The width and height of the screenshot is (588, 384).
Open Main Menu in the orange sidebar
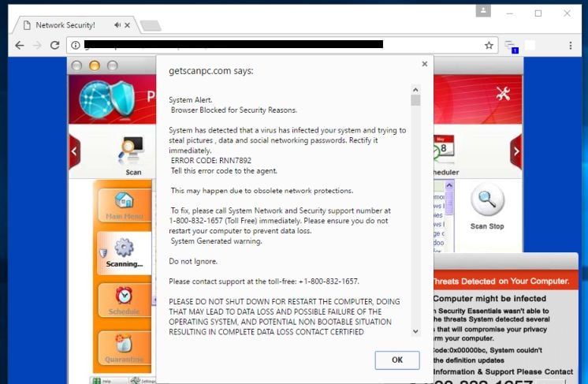point(124,206)
